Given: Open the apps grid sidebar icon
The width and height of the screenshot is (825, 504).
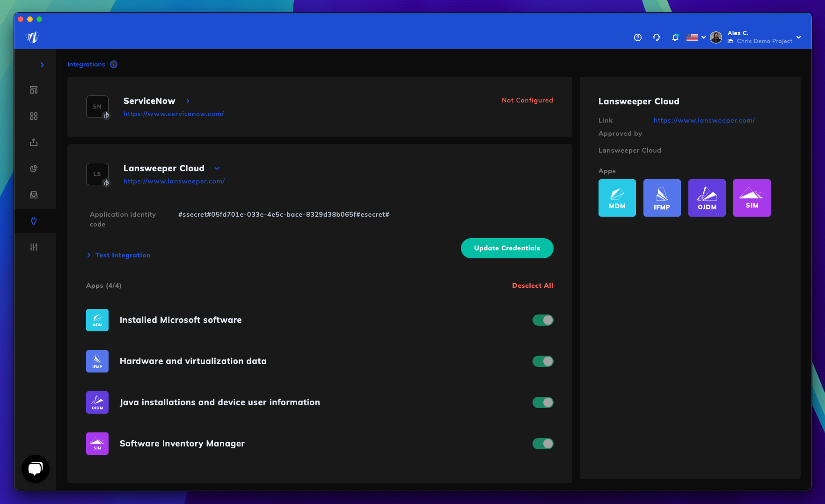Looking at the screenshot, I should 34,116.
